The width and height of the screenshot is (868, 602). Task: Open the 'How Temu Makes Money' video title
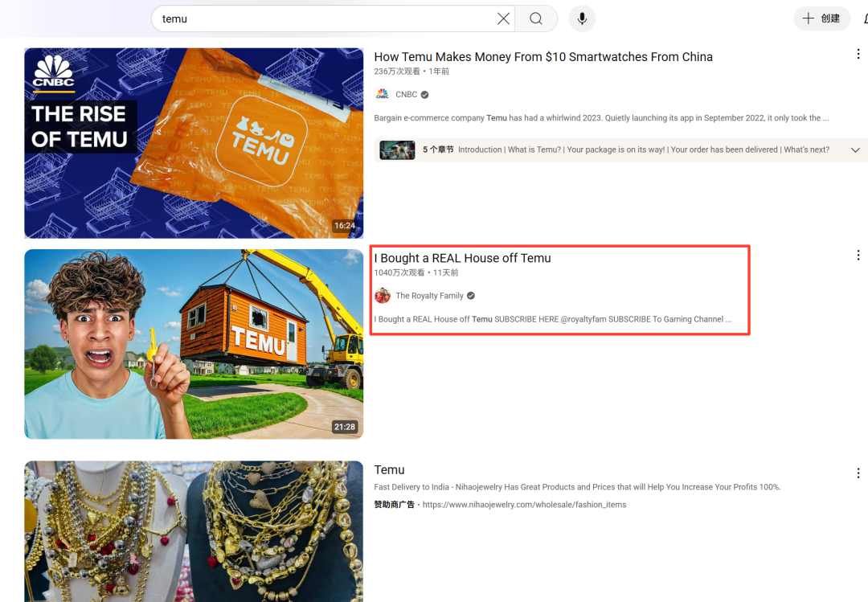pyautogui.click(x=542, y=57)
